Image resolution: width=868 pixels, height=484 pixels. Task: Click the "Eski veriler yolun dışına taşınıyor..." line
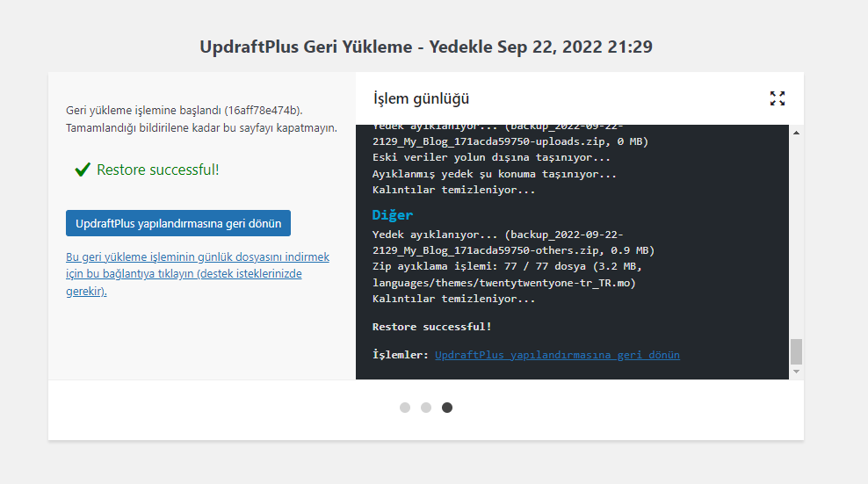coord(491,157)
